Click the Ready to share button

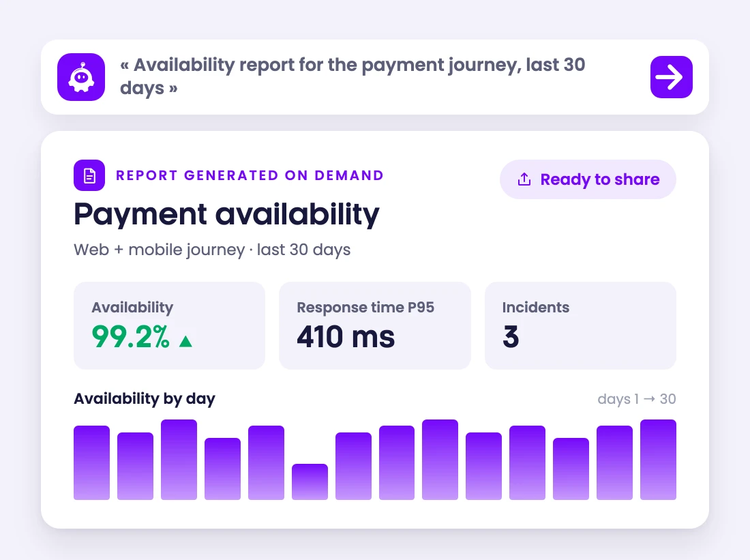(588, 179)
